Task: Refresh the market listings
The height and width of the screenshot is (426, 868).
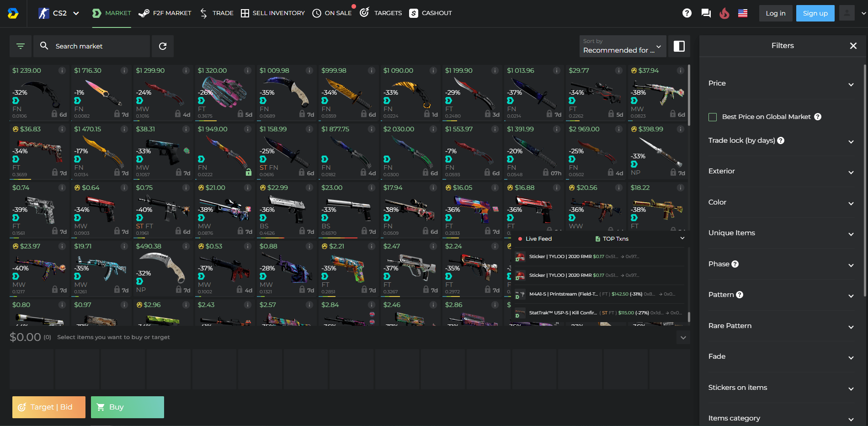Action: coord(163,46)
